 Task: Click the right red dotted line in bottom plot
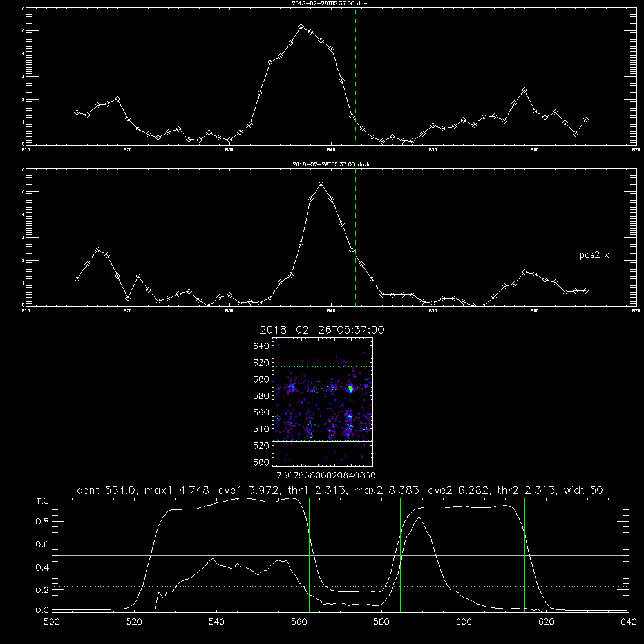click(x=419, y=555)
